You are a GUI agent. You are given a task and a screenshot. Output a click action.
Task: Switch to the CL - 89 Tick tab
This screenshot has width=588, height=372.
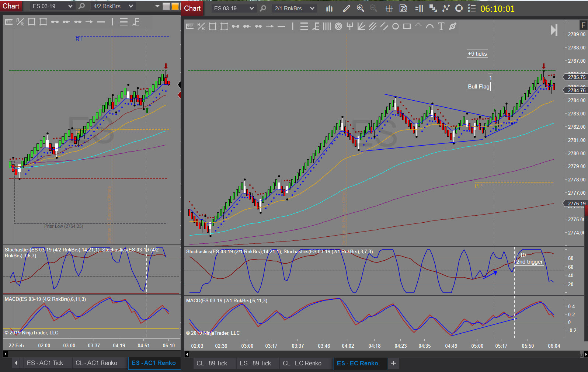(212, 364)
